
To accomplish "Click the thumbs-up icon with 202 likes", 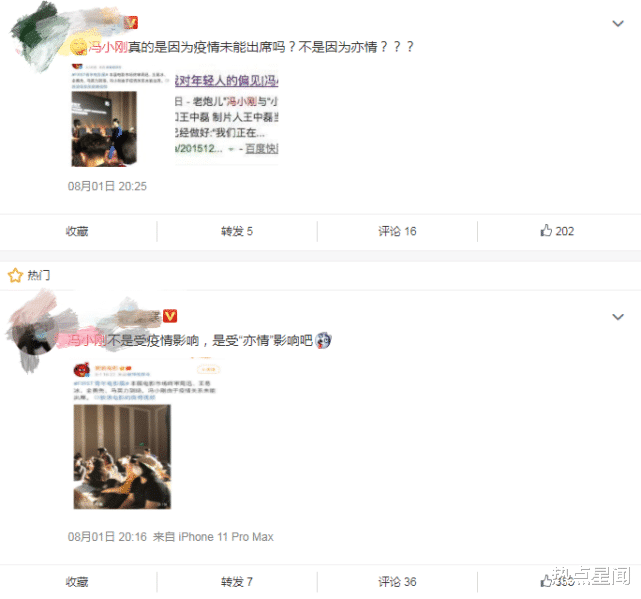I will [x=546, y=230].
